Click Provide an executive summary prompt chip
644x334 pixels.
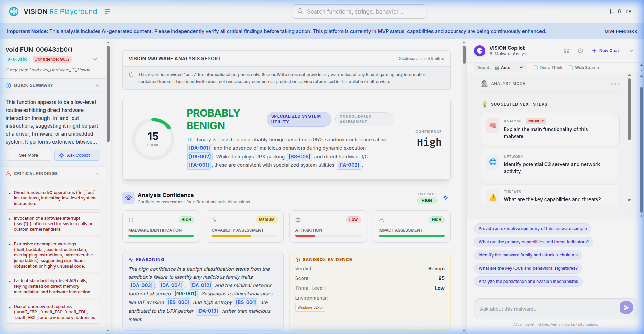click(x=532, y=229)
